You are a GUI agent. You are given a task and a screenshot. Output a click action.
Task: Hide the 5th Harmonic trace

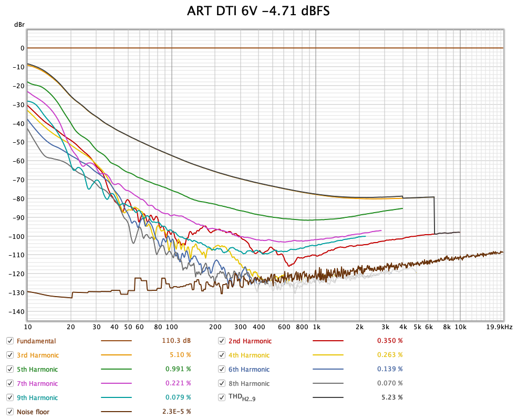point(10,369)
